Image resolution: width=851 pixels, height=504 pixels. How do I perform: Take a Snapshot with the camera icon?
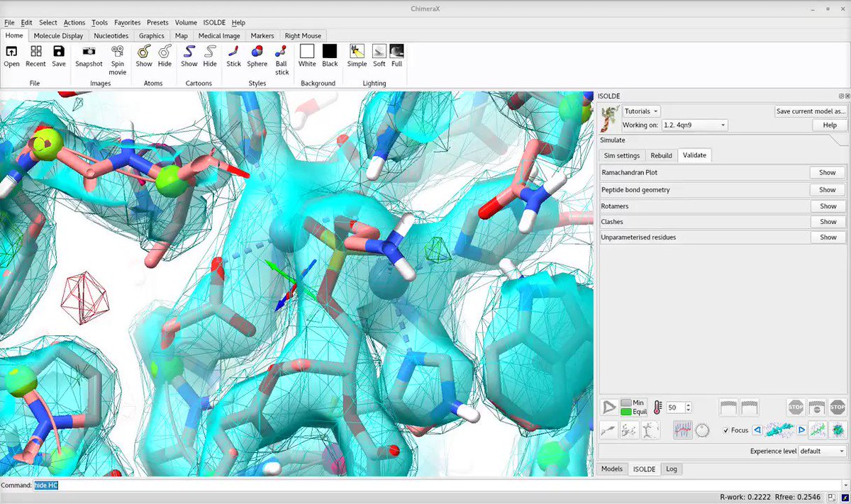(x=89, y=51)
